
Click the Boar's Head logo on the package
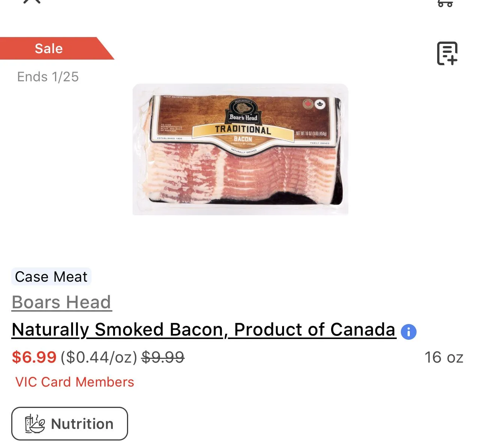point(243,111)
